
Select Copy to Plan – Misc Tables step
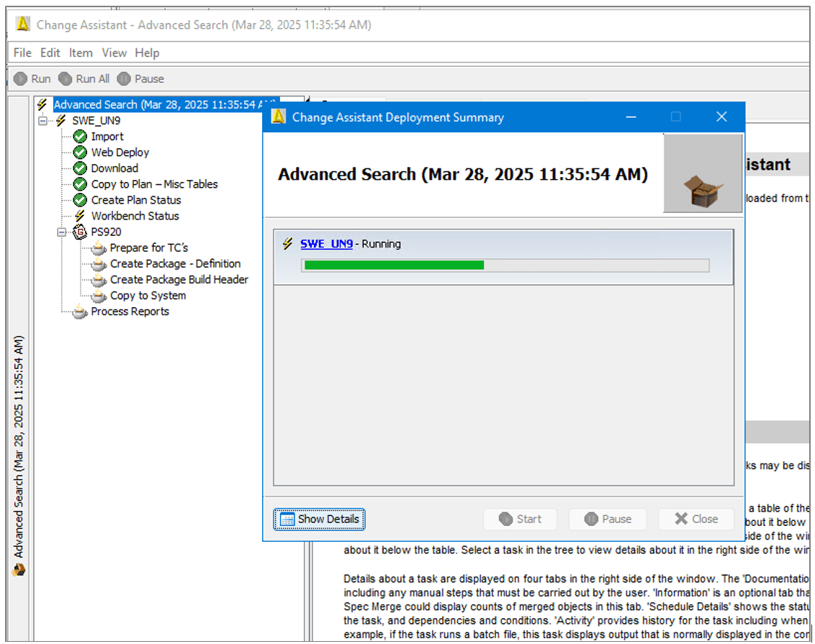(x=154, y=184)
